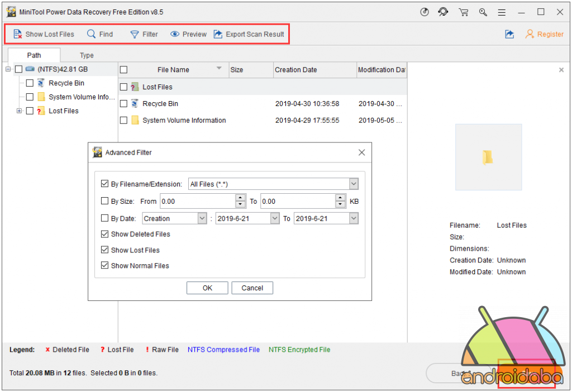
Task: Open the shopping cart icon
Action: (464, 12)
